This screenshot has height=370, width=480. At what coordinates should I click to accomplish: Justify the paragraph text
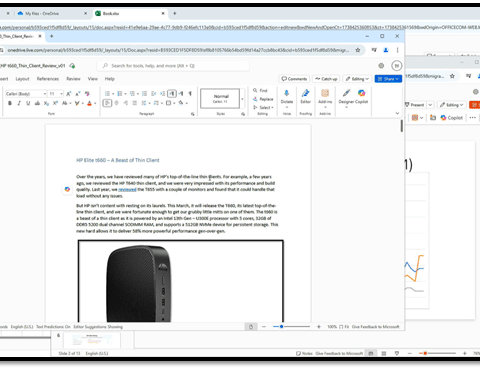tap(135, 103)
